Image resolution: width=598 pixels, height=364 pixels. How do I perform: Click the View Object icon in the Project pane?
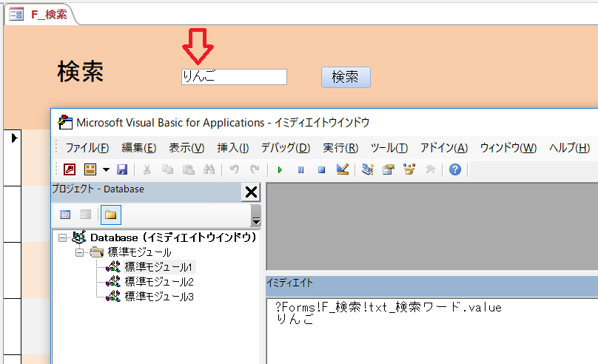(85, 215)
